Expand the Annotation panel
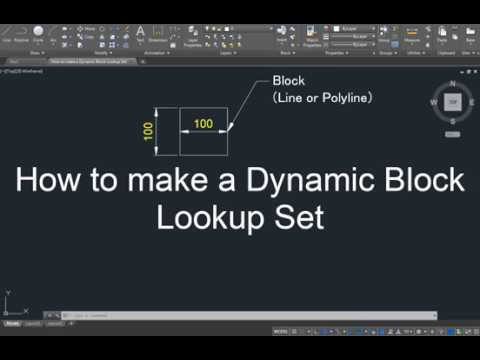Viewport: 480px width, 360px height. 157,53
